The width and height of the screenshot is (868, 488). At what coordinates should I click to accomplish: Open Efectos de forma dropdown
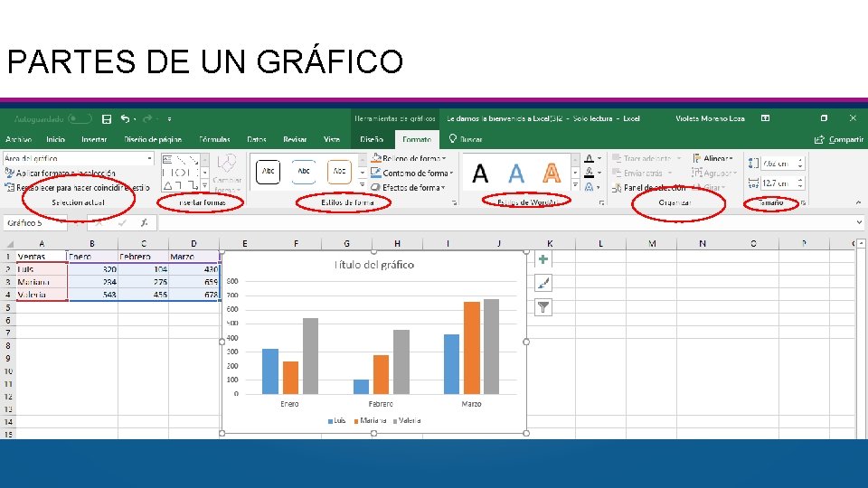409,188
